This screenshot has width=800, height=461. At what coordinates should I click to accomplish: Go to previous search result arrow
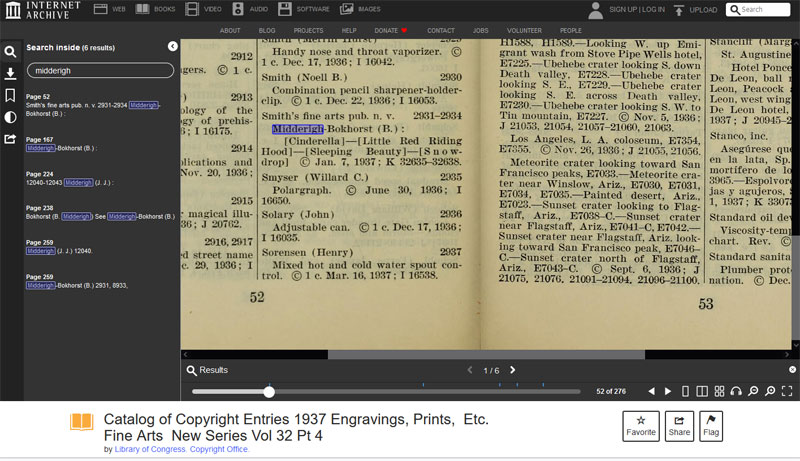tap(470, 370)
